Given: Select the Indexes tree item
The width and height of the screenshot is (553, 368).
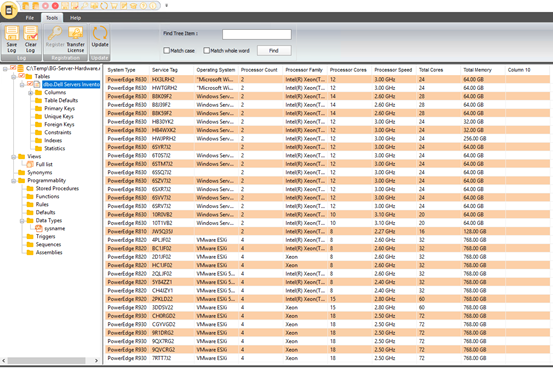Looking at the screenshot, I should click(x=53, y=140).
